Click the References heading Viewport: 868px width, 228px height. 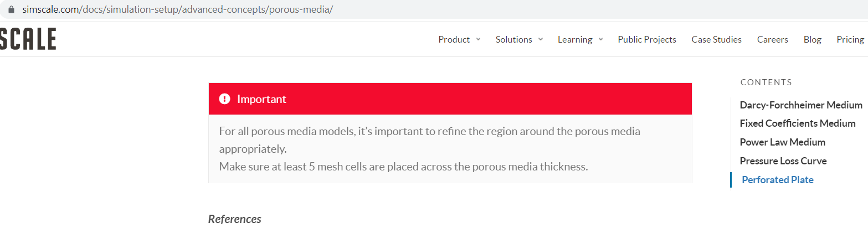(234, 219)
